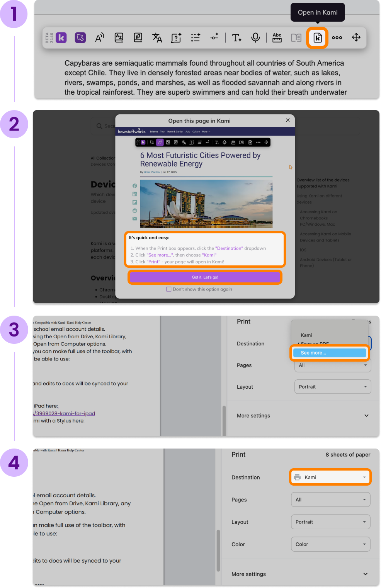381x588 pixels.
Task: Open the Home & Garden menu item
Action: pos(175,132)
